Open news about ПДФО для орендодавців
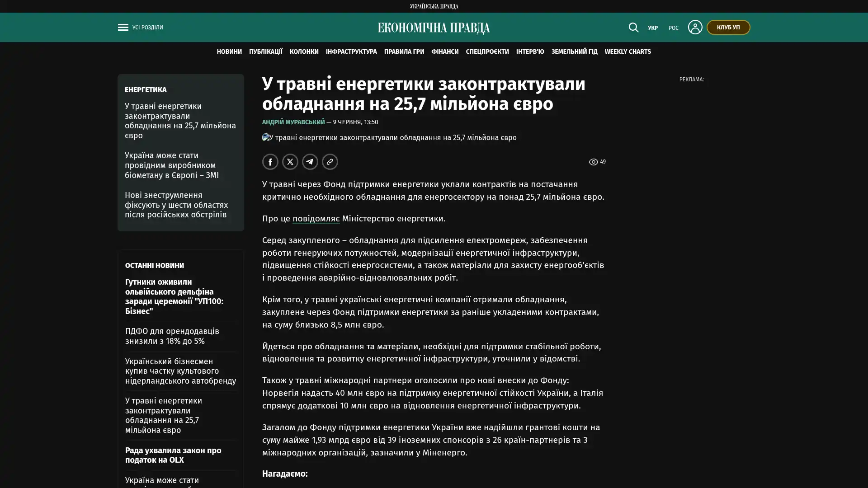868x488 pixels. [x=172, y=336]
